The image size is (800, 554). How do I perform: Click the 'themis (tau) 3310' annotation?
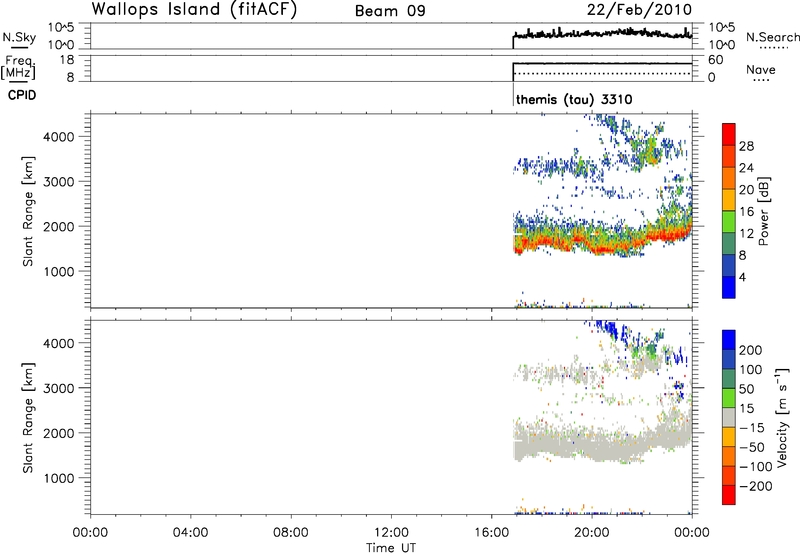coord(574,99)
